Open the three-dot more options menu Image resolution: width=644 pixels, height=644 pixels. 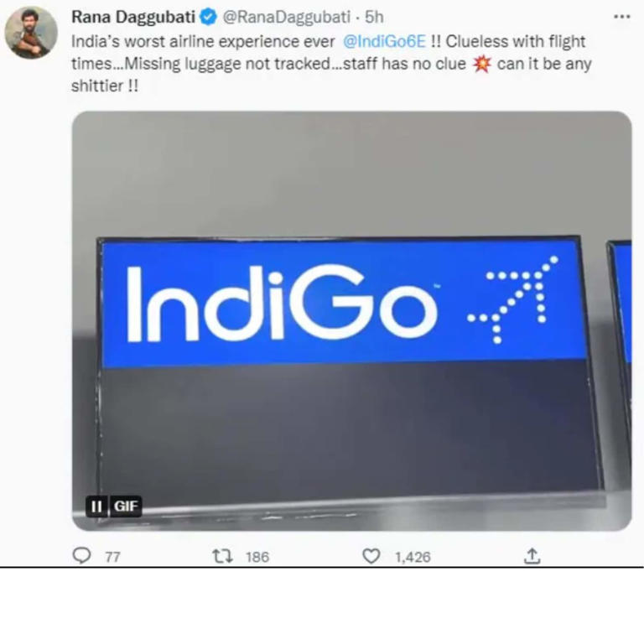pyautogui.click(x=622, y=17)
